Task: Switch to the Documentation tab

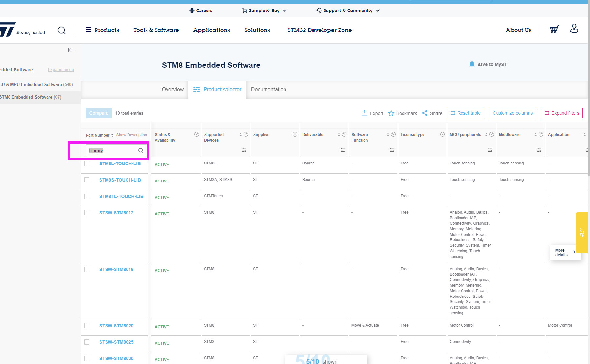Action: click(268, 89)
